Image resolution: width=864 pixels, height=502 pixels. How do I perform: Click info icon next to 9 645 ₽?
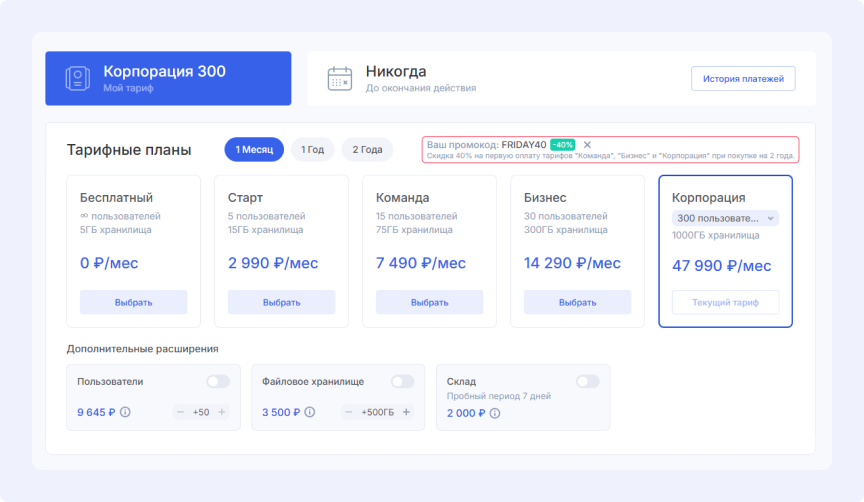(125, 412)
